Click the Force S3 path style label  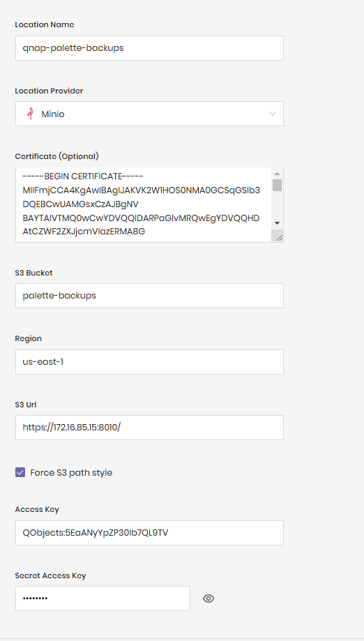[x=71, y=473]
